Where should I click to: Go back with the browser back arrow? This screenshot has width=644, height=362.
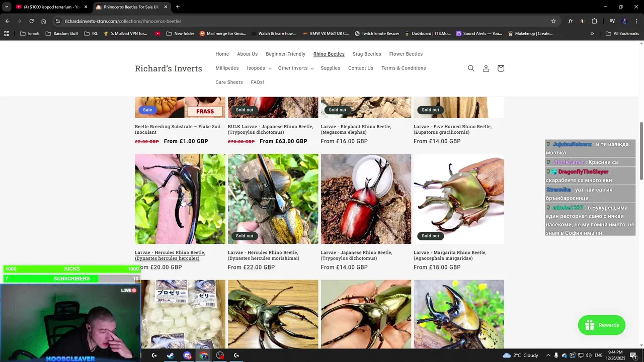[x=7, y=21]
